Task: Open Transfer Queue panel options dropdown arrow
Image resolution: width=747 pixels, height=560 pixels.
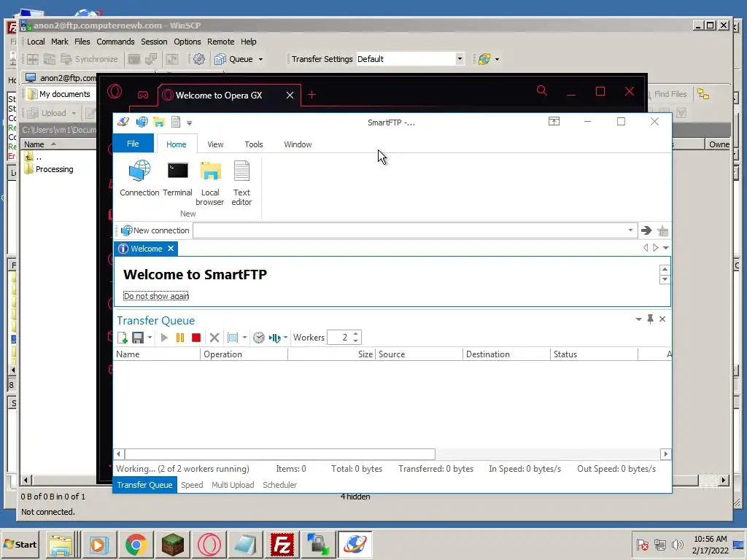Action: (x=638, y=319)
